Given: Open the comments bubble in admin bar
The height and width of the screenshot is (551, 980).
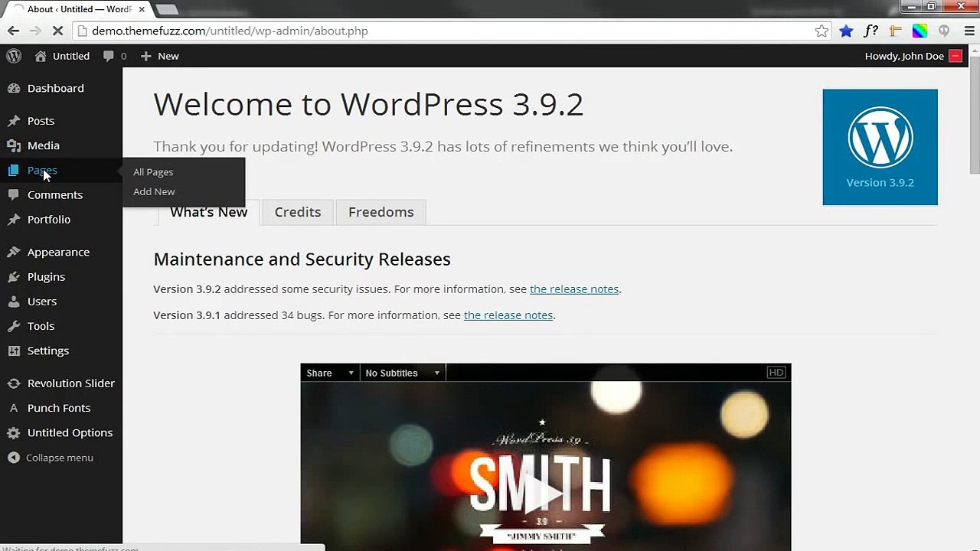Looking at the screenshot, I should [109, 56].
